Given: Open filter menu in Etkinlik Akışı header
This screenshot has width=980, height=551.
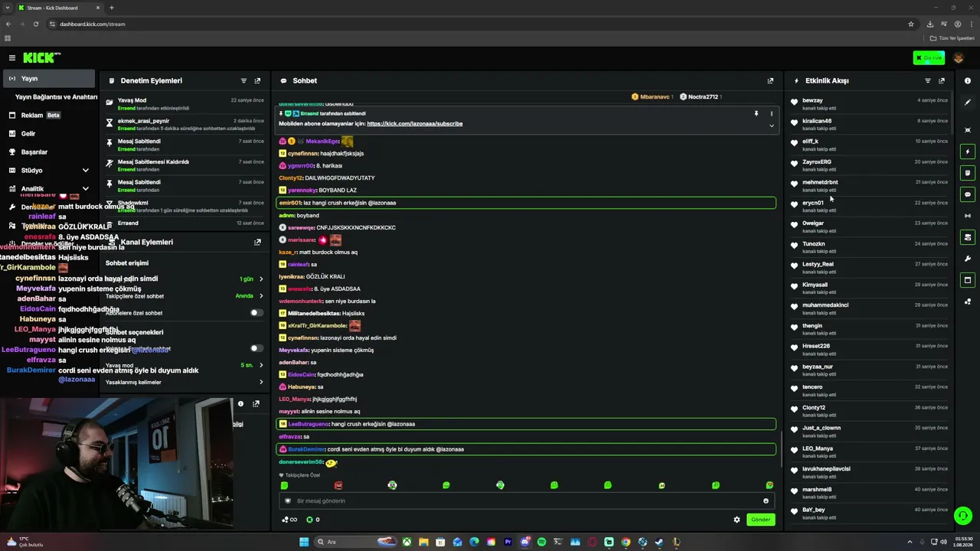Looking at the screenshot, I should pos(928,80).
